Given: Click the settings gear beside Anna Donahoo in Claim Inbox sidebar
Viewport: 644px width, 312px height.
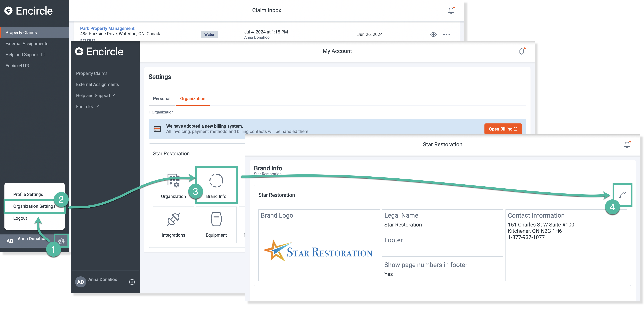Looking at the screenshot, I should pyautogui.click(x=61, y=241).
